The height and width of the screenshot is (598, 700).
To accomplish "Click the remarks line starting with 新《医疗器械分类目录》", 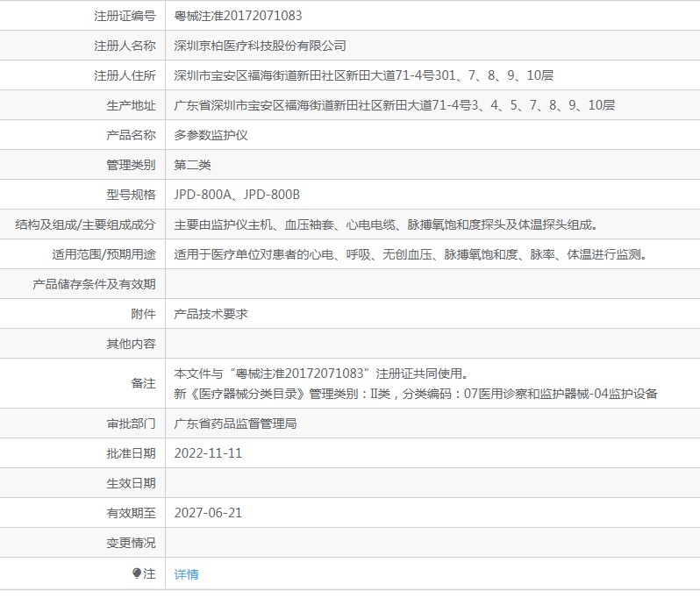I will click(x=416, y=393).
